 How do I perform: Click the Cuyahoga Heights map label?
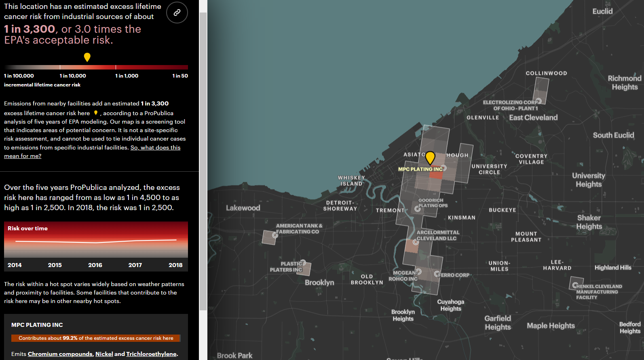(451, 305)
